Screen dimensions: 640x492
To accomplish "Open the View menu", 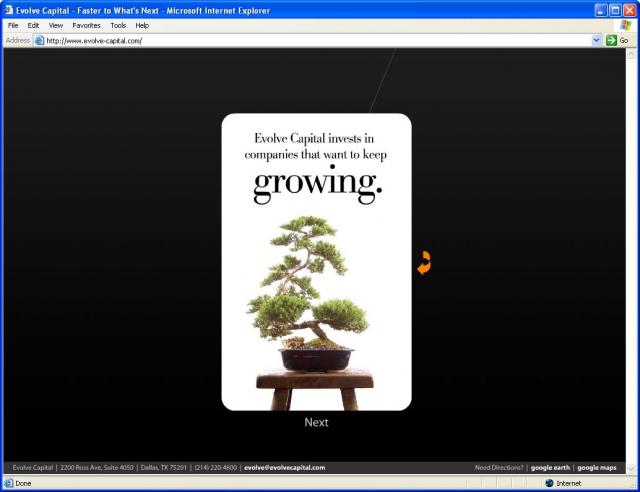I will click(x=55, y=25).
